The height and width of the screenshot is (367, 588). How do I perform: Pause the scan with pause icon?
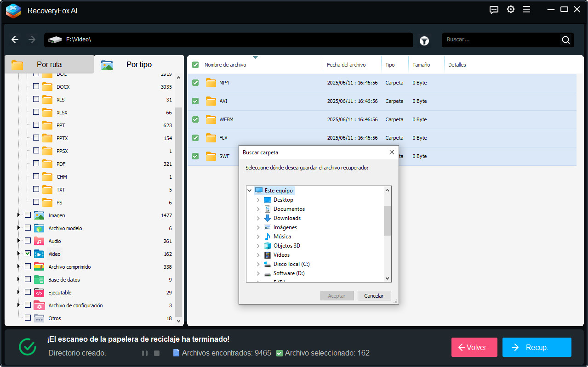pyautogui.click(x=145, y=353)
